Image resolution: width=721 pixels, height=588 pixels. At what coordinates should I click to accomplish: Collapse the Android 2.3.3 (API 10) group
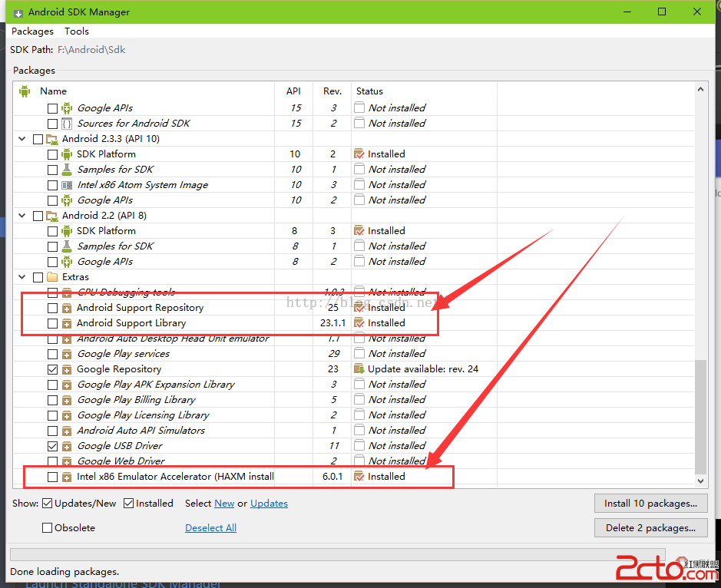pyautogui.click(x=21, y=138)
